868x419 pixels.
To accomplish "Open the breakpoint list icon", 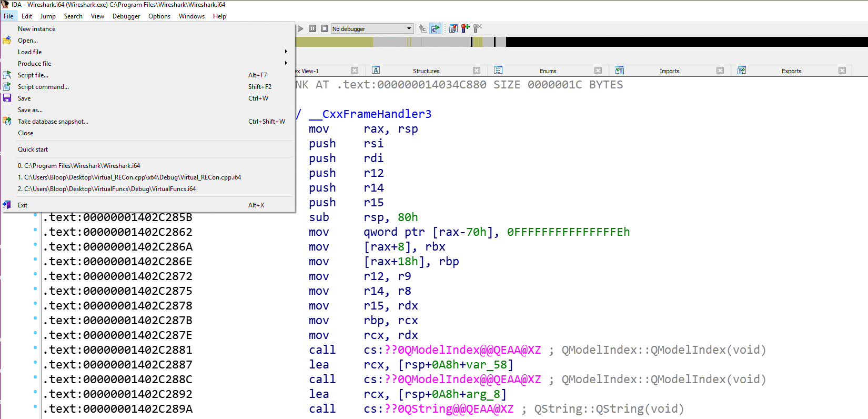I will (x=453, y=28).
